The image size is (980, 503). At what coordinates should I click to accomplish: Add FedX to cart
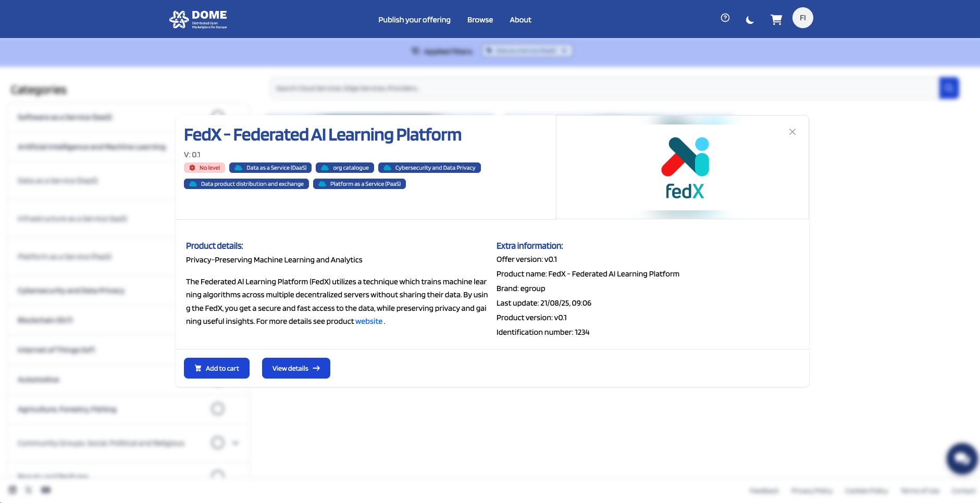point(217,368)
